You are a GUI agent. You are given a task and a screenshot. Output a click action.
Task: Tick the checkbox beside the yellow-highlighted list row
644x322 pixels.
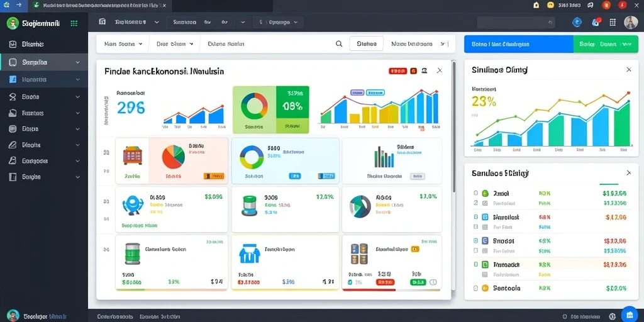(x=475, y=265)
